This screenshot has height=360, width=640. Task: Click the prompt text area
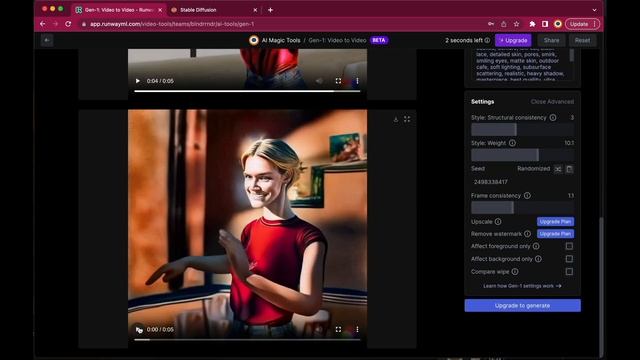(x=520, y=64)
